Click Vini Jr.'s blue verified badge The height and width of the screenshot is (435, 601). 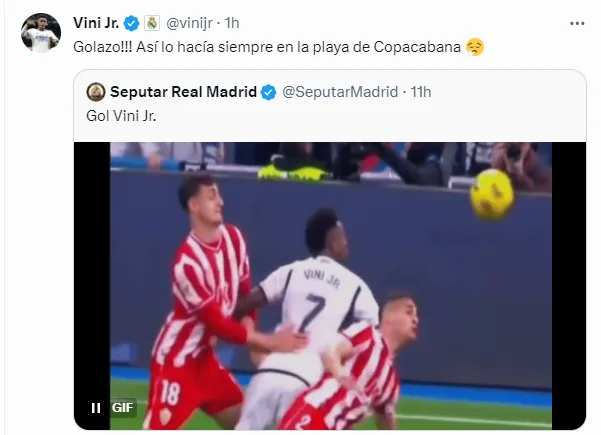131,23
